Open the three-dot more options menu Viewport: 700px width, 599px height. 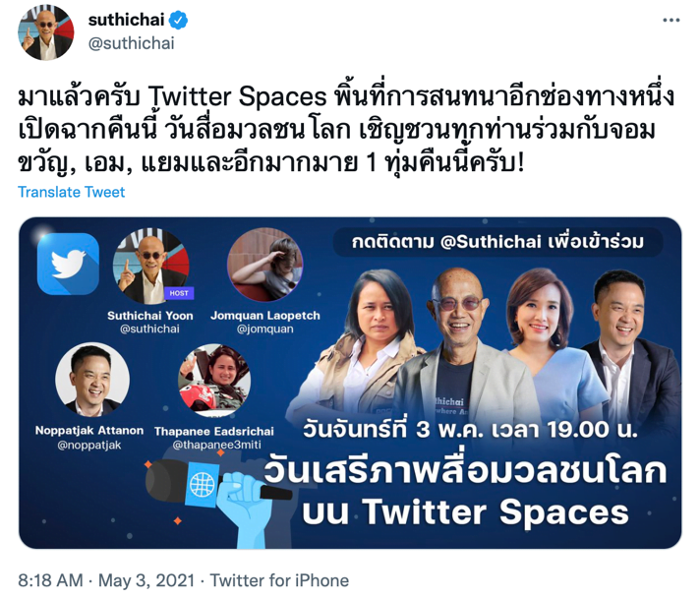coord(671,20)
